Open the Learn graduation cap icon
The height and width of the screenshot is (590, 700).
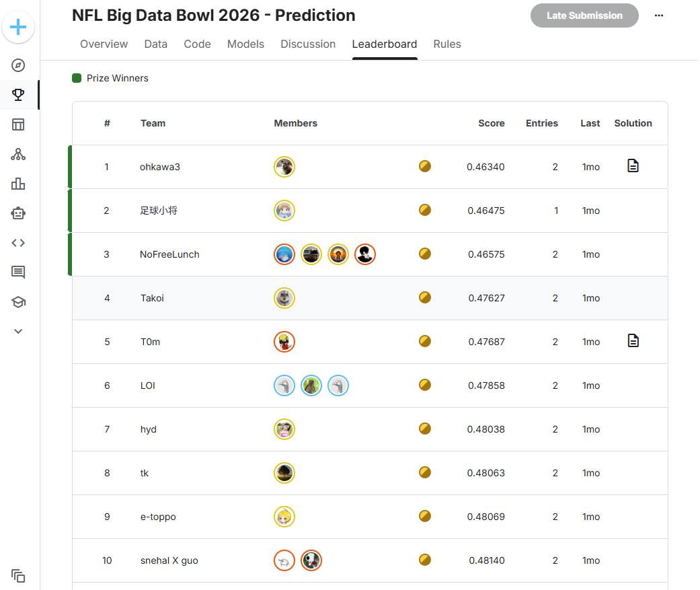tap(18, 302)
